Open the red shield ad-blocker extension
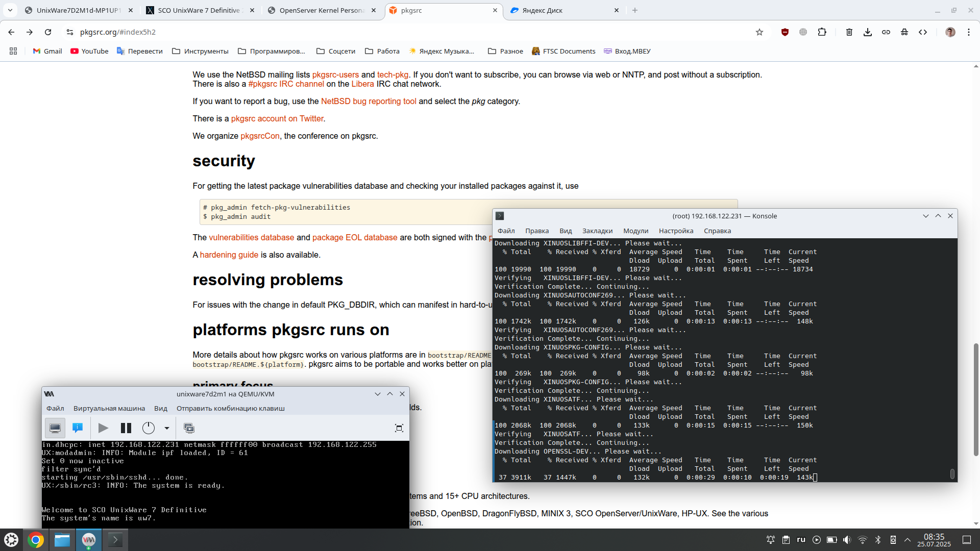 tap(785, 32)
